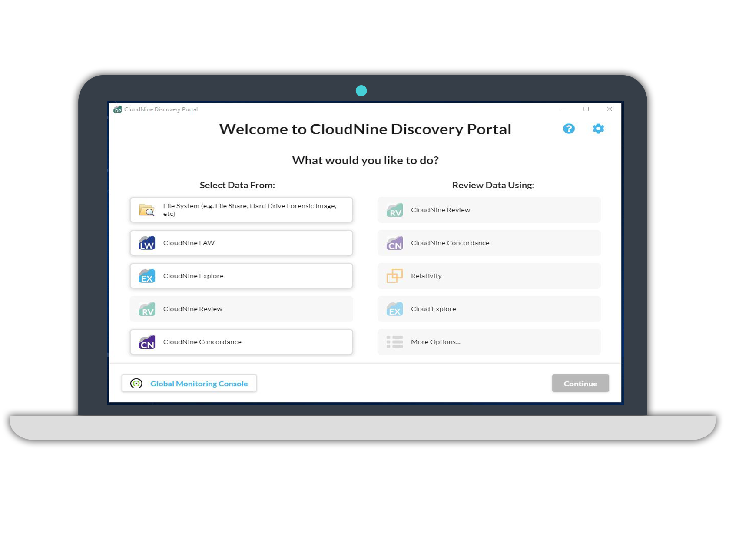Click the CN icon under Select Data From
Screen dimensions: 729x560
(147, 342)
